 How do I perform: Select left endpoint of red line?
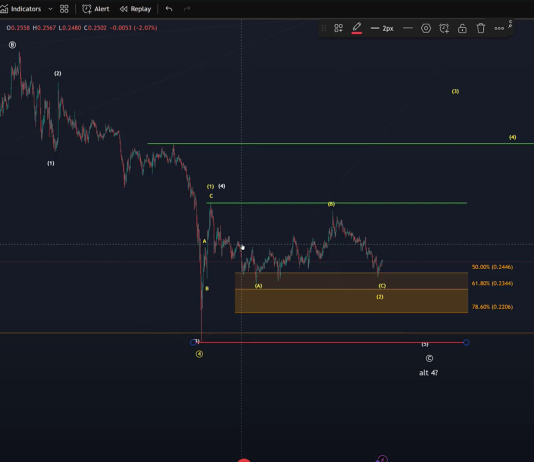[193, 342]
